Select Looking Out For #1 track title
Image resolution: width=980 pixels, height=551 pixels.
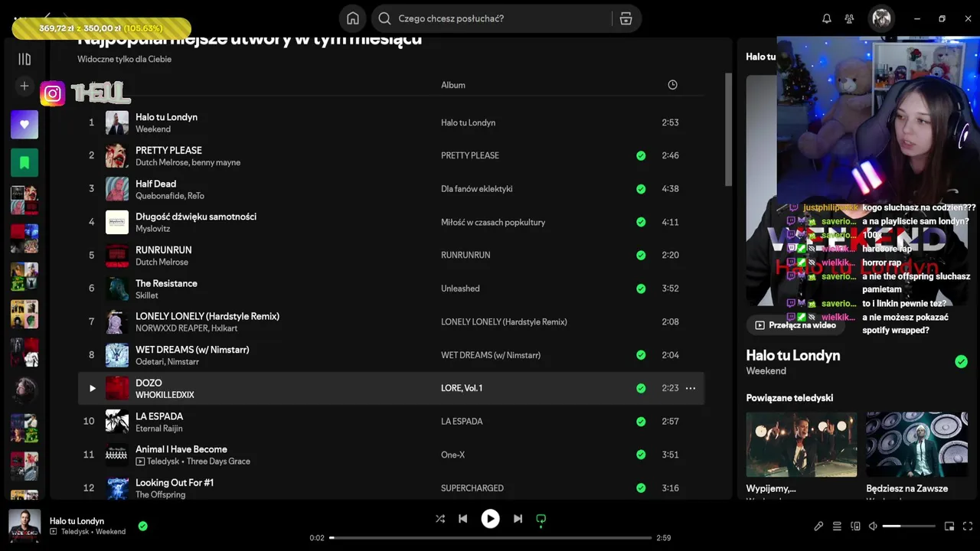pos(175,483)
